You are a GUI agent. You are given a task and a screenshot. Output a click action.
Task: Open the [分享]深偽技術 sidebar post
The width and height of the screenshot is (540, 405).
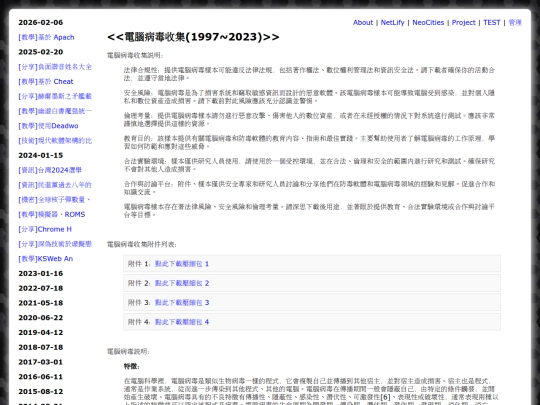click(55, 244)
